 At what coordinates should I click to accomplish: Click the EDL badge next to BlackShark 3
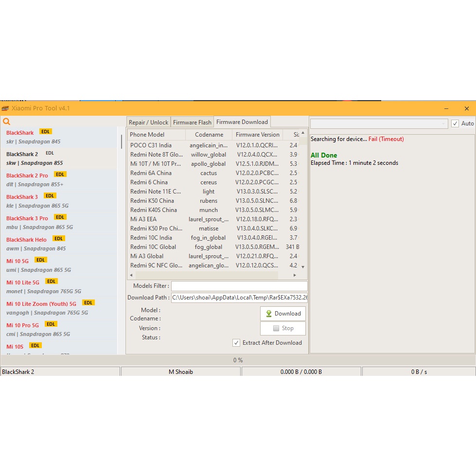(50, 196)
